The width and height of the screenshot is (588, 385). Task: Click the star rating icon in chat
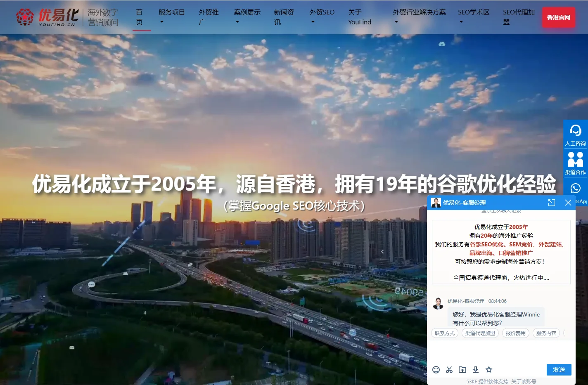[x=489, y=370]
